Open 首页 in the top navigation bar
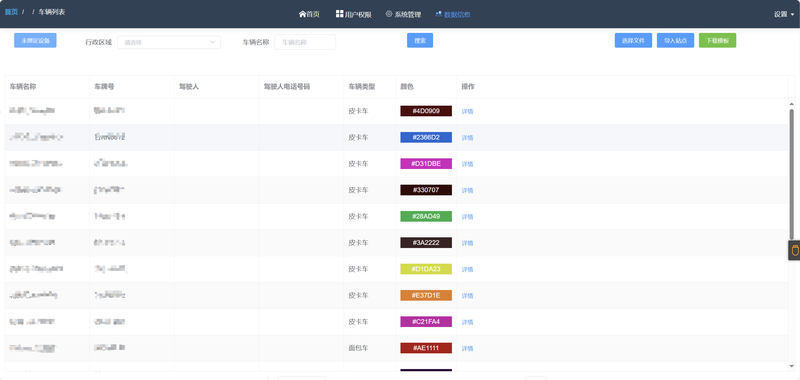Image resolution: width=800 pixels, height=380 pixels. point(309,14)
